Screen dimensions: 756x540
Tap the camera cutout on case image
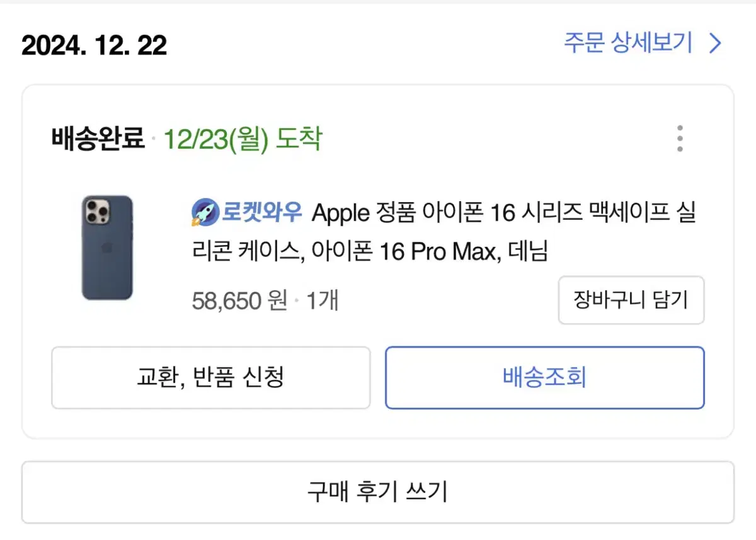tap(97, 212)
